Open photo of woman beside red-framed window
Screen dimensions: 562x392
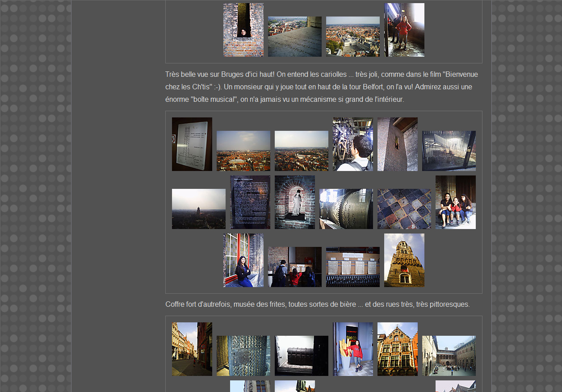(243, 260)
